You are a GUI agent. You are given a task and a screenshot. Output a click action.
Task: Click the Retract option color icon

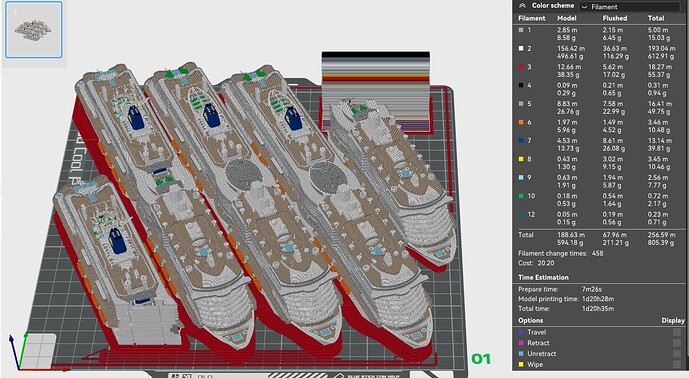(x=521, y=343)
